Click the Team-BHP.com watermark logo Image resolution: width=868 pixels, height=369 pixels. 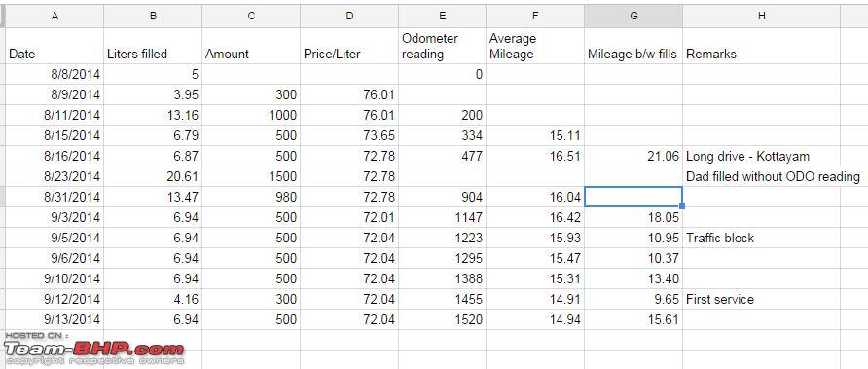pyautogui.click(x=93, y=349)
